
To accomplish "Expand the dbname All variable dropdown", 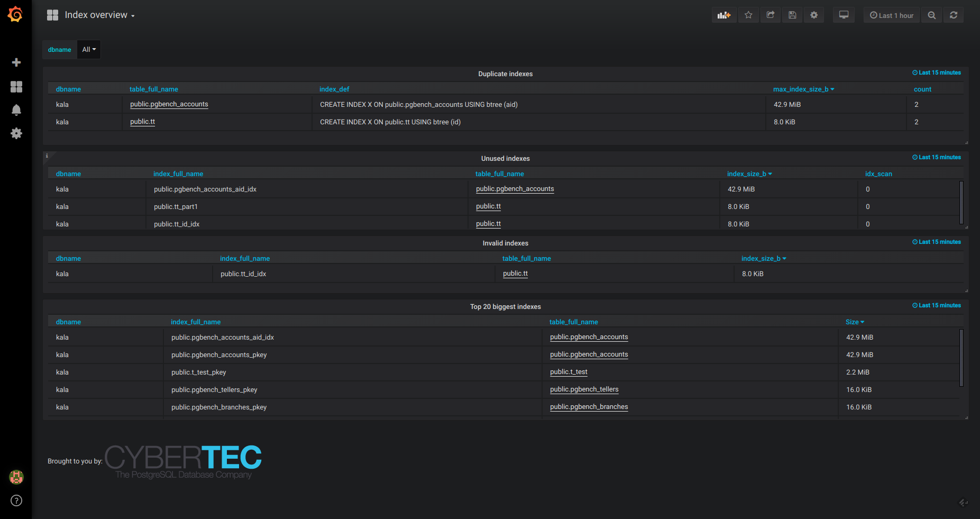I will pos(89,50).
